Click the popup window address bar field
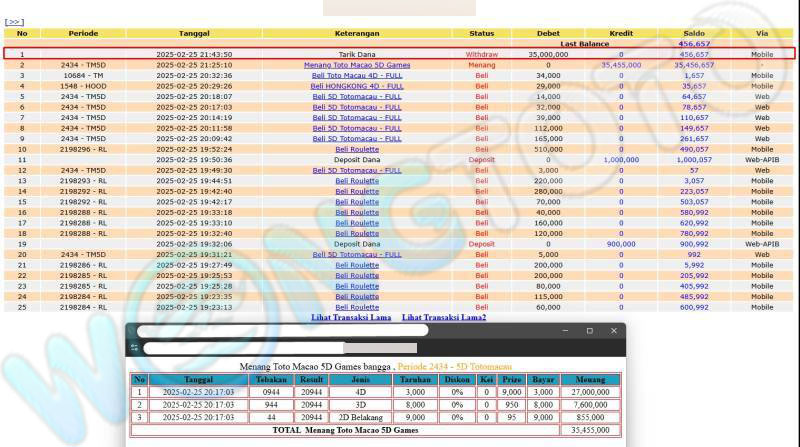The width and height of the screenshot is (800, 447). [x=280, y=348]
